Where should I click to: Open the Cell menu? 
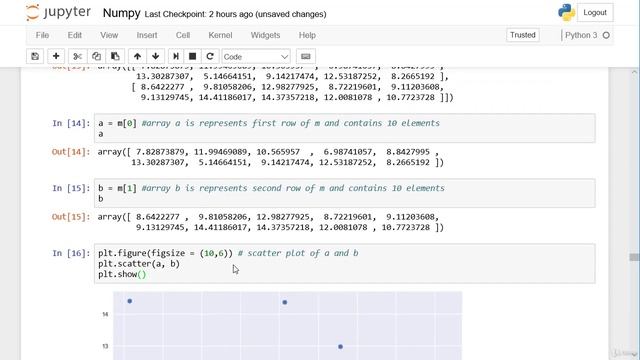(183, 35)
